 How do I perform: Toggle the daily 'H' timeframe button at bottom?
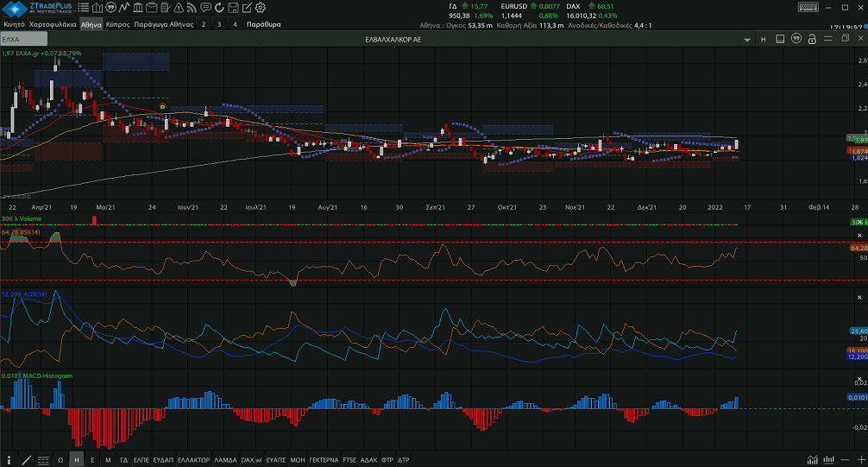pyautogui.click(x=77, y=460)
